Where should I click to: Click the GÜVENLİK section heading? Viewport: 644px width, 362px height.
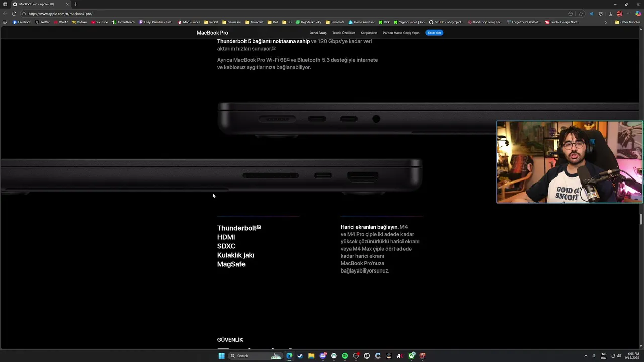pos(230,340)
